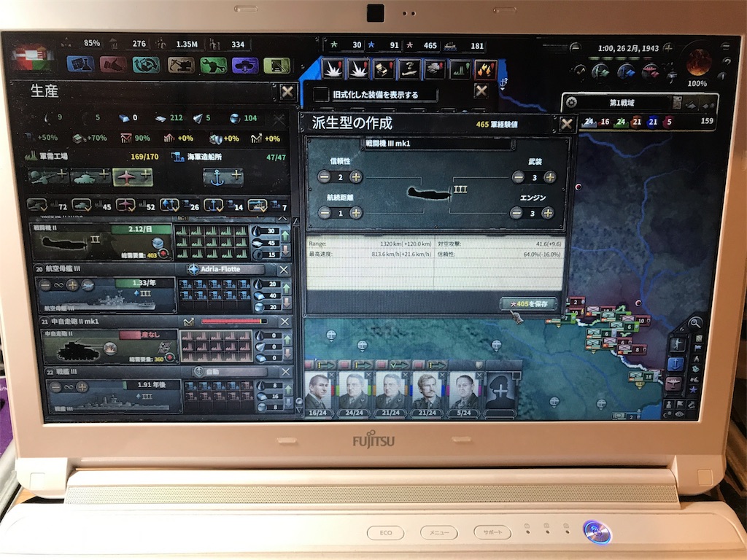Open the Construction crane icon

181,65
